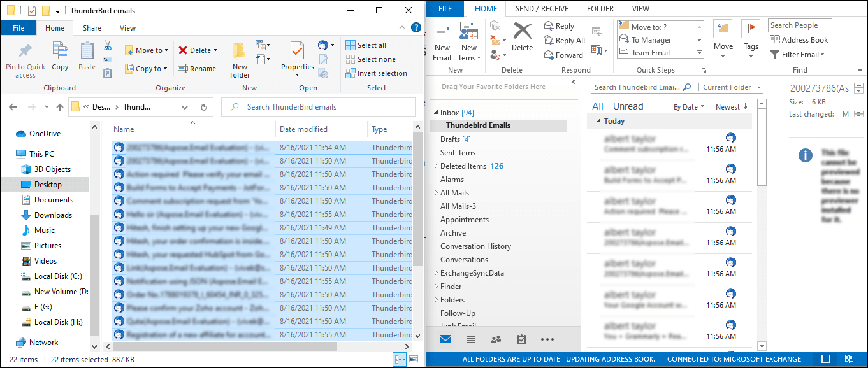Switch Explorer to details view

point(401,360)
